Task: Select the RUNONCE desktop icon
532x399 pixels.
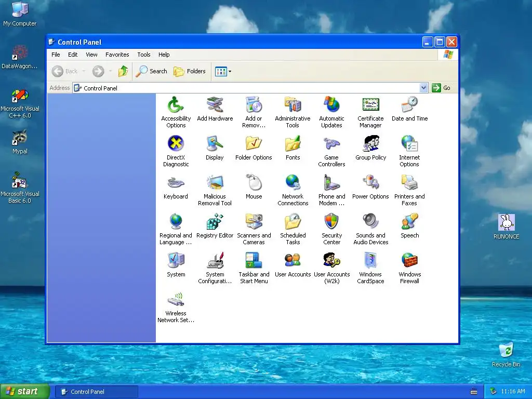Action: [506, 227]
